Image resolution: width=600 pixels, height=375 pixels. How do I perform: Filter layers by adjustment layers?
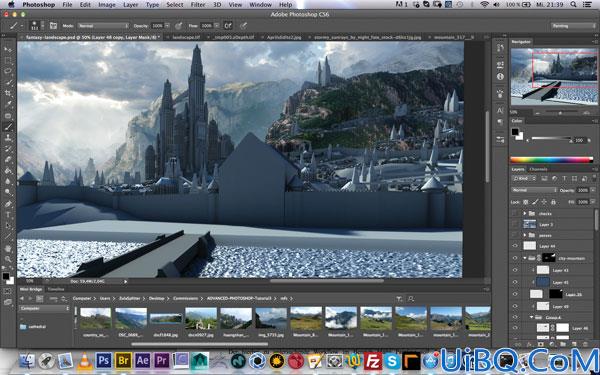554,179
